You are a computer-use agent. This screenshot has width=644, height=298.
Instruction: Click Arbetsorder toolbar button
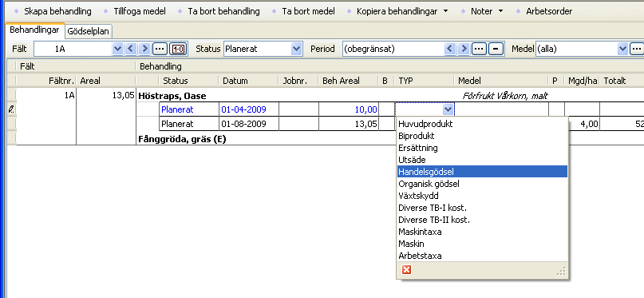click(544, 11)
